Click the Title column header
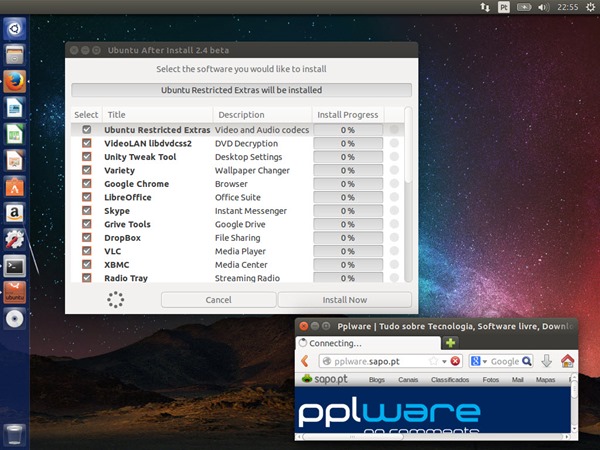 click(158, 114)
